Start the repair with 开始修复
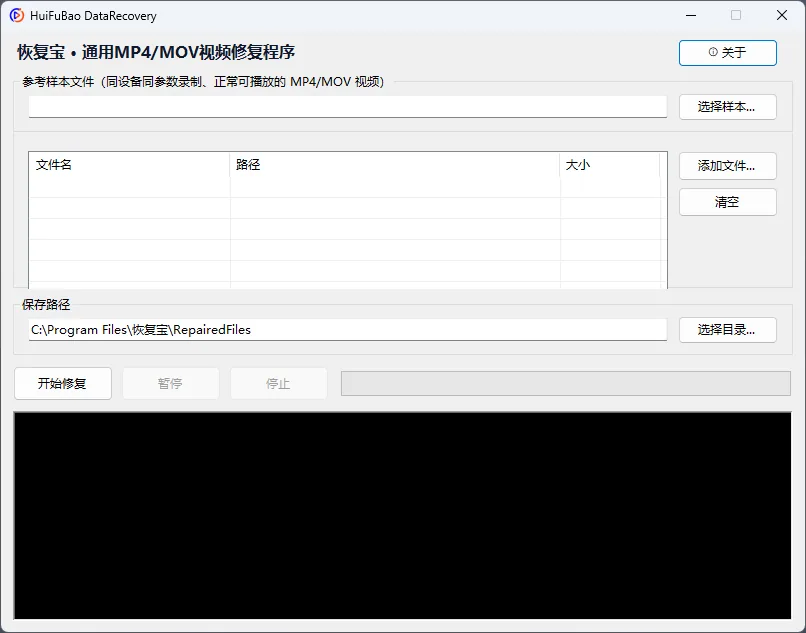Screen dimensions: 806x633 point(63,383)
